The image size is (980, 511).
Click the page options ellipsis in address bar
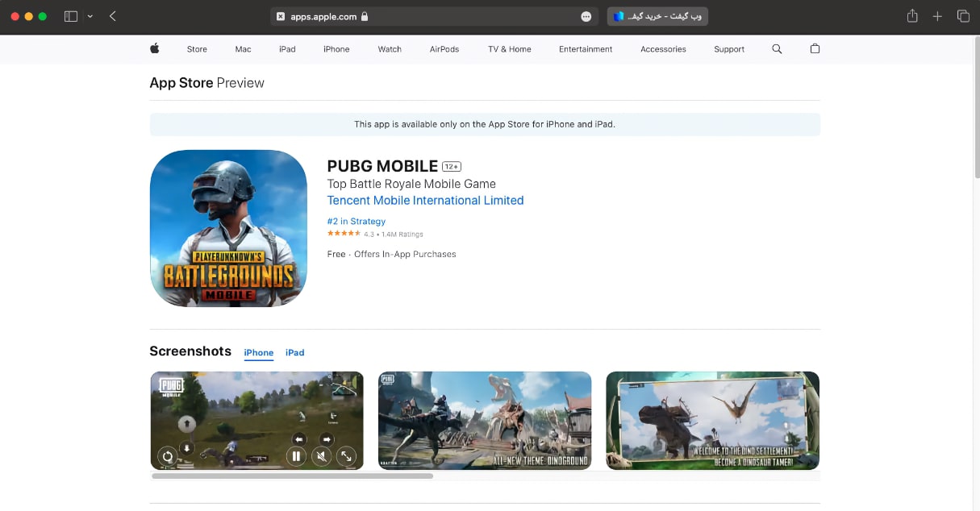click(586, 16)
